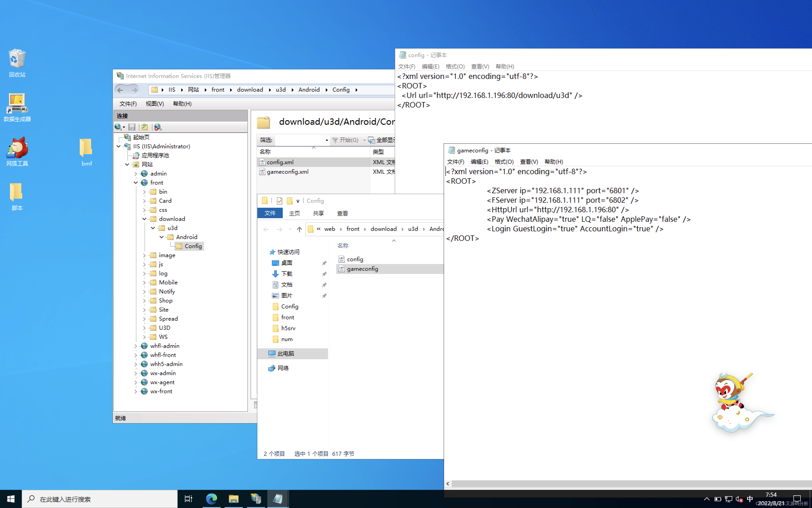Viewport: 812px width, 508px height.
Task: Click the Explorer properties checkmark icon
Action: pyautogui.click(x=280, y=201)
